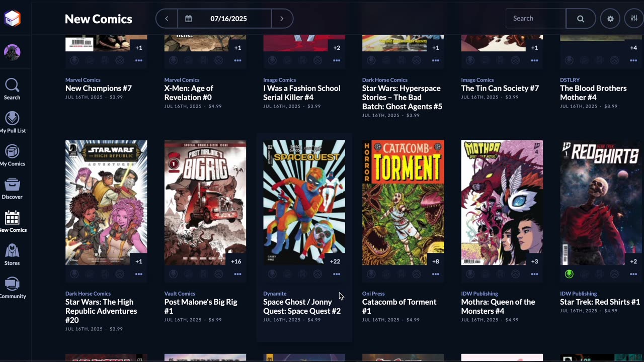Toggle pull for Mothra: Queen of Monsters #4

coord(470,274)
